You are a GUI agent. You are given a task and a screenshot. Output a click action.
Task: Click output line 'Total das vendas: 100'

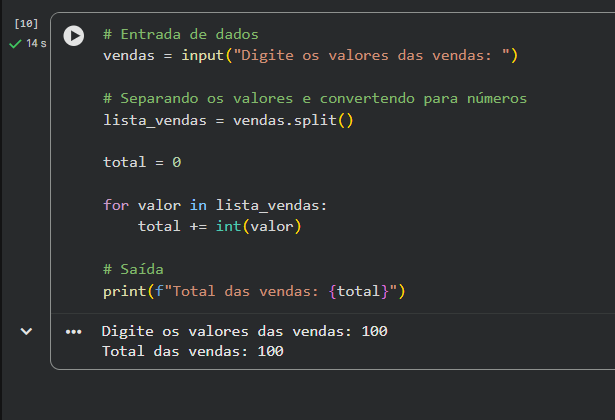[193, 351]
